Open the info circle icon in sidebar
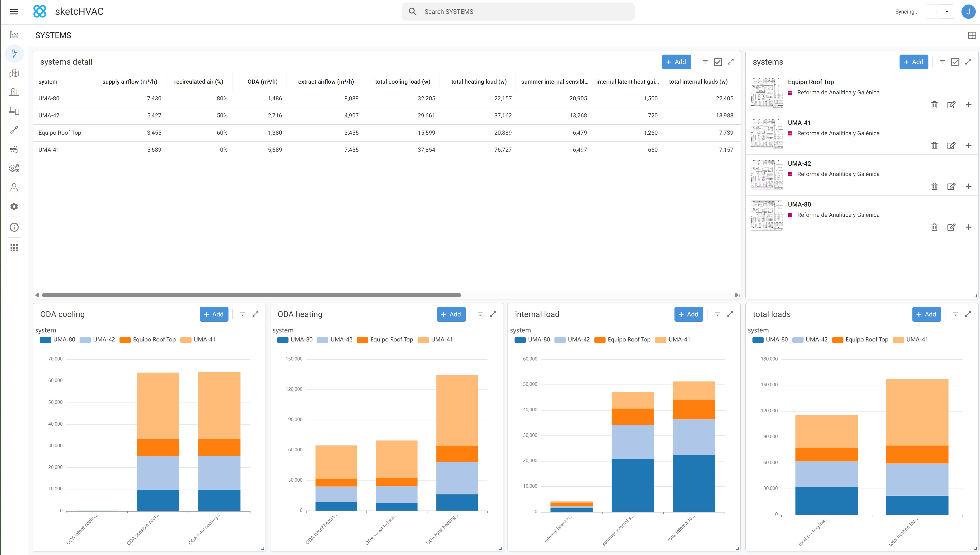The width and height of the screenshot is (980, 555). 14,227
